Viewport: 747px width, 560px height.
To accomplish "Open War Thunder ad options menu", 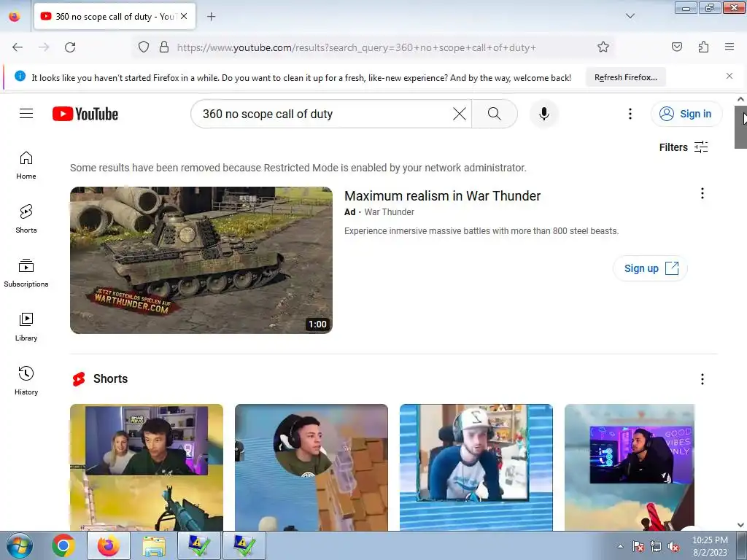I will tap(702, 193).
